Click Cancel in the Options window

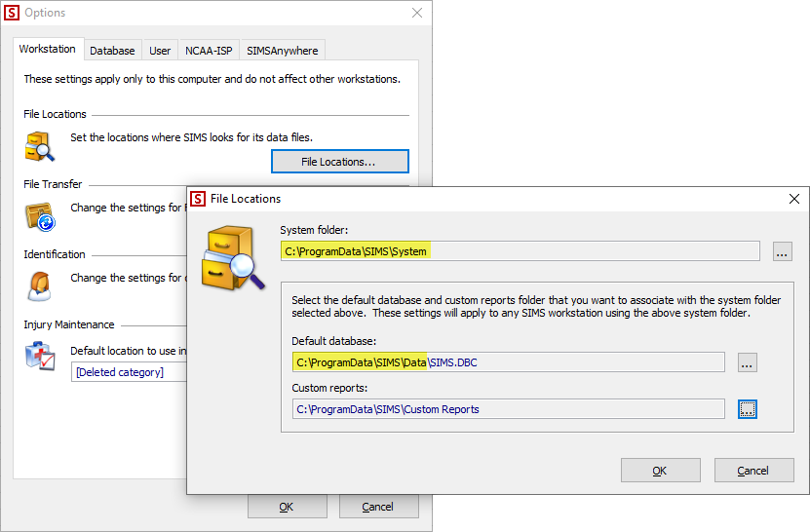point(378,507)
